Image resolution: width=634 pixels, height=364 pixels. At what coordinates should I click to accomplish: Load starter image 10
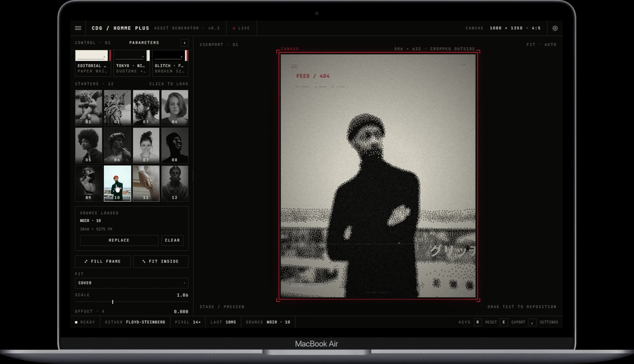click(x=117, y=183)
